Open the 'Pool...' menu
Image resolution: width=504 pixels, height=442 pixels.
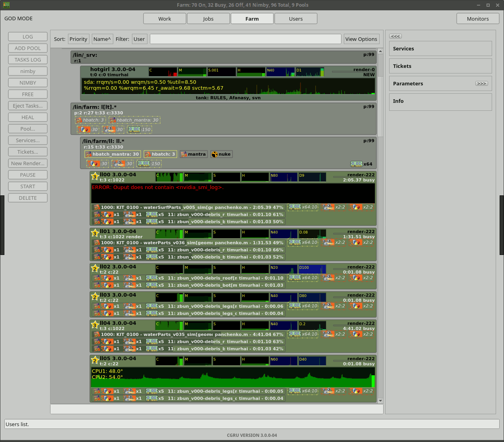28,129
